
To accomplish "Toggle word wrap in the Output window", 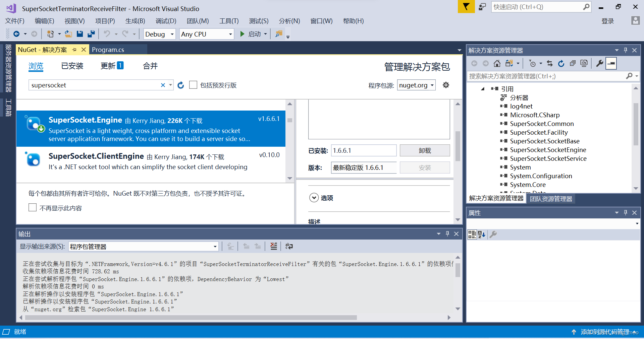I will tap(289, 246).
